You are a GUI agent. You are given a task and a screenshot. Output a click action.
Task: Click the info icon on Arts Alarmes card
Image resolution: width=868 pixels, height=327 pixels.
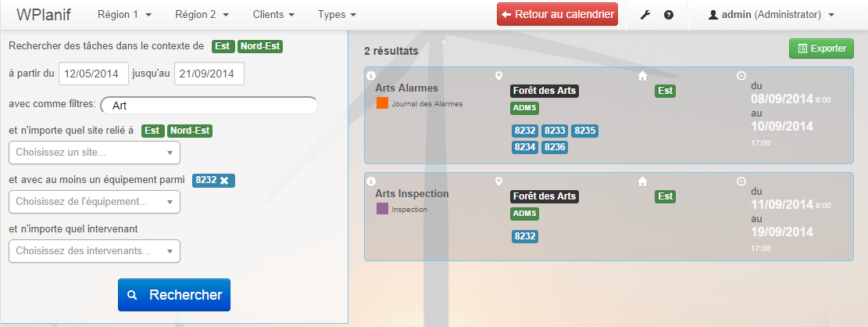point(370,76)
